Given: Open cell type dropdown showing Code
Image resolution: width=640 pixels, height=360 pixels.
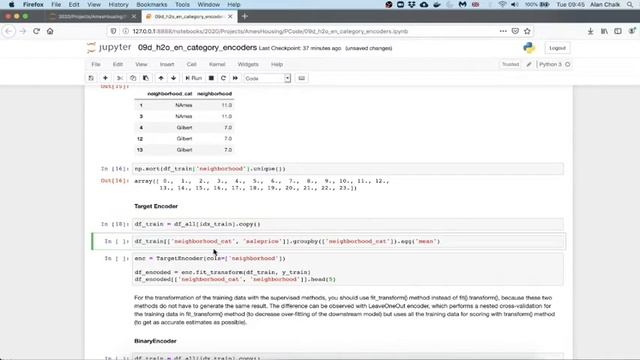Looking at the screenshot, I should coord(267,78).
